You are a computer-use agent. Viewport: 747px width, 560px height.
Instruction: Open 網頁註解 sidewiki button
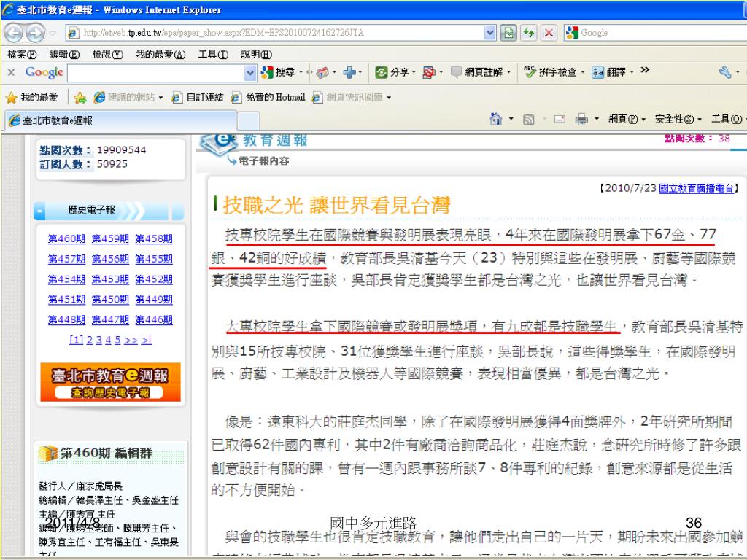(477, 72)
